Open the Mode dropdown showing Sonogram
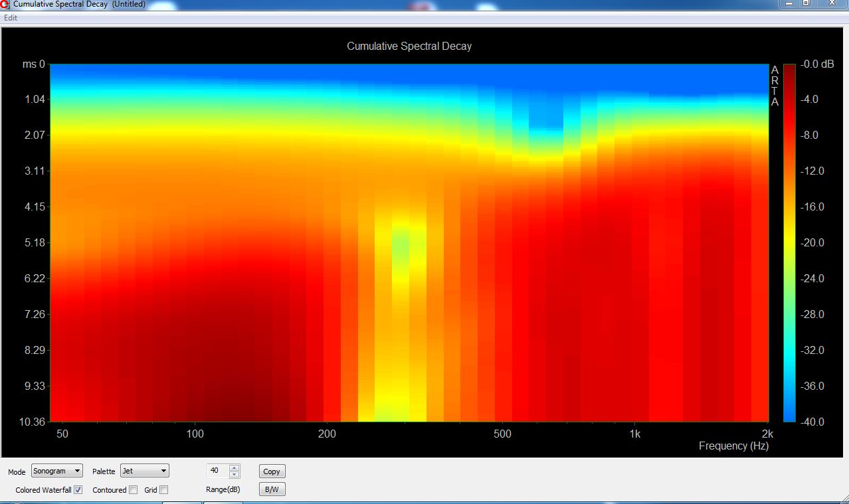This screenshot has height=504, width=849. click(57, 471)
